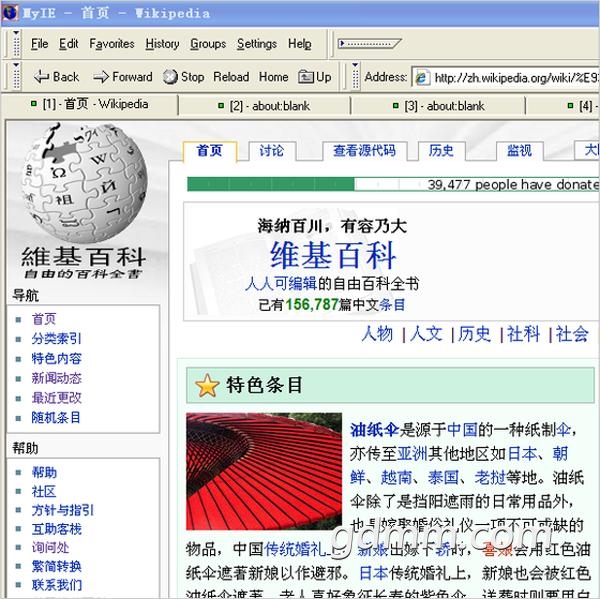
Task: Click the Wikipedia puzzle globe logo
Action: tap(84, 181)
